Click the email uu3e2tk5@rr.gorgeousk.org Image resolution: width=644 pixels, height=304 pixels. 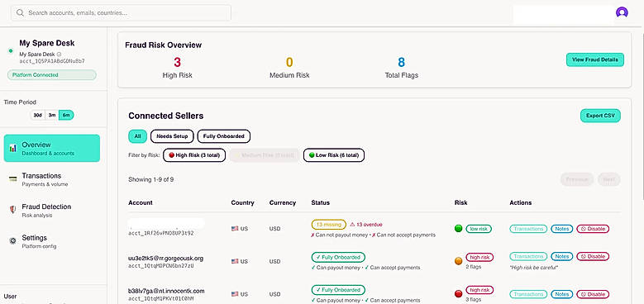click(166, 259)
